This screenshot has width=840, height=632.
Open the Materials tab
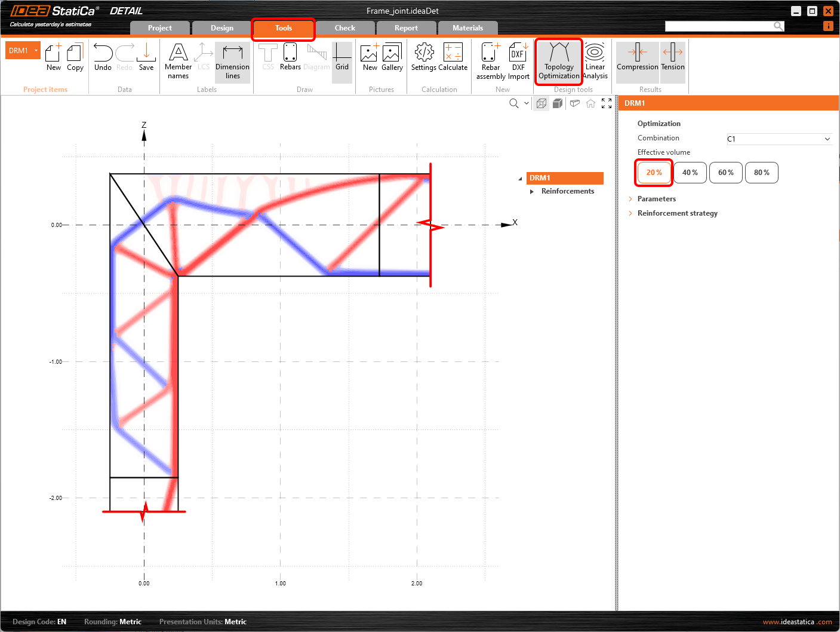click(467, 28)
